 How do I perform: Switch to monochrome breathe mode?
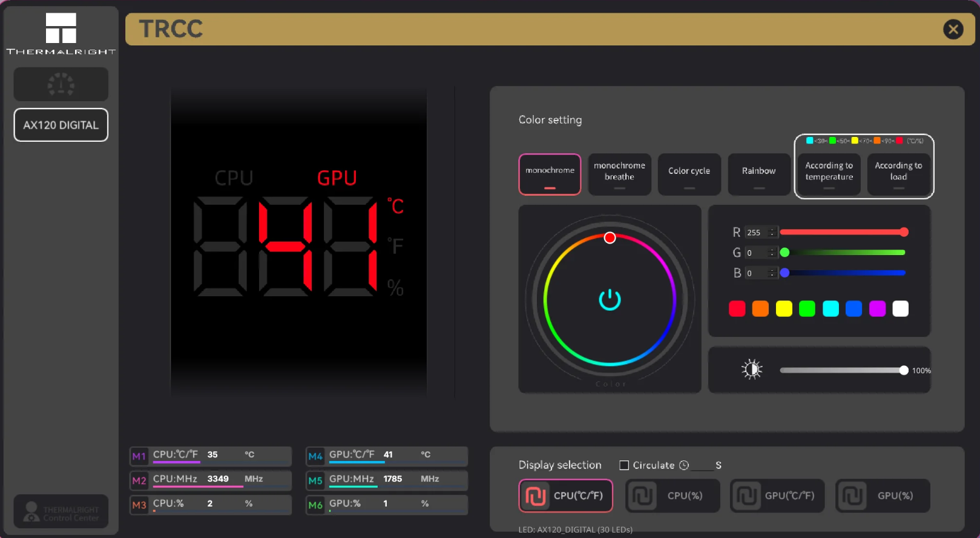coord(619,174)
